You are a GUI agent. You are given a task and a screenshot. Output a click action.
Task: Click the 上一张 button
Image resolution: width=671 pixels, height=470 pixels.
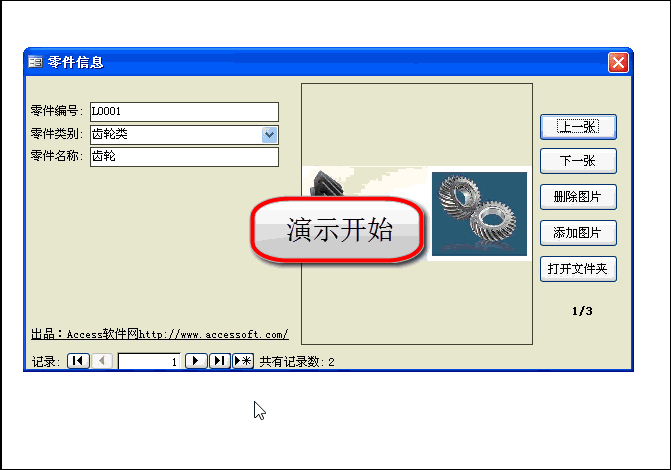tap(578, 127)
